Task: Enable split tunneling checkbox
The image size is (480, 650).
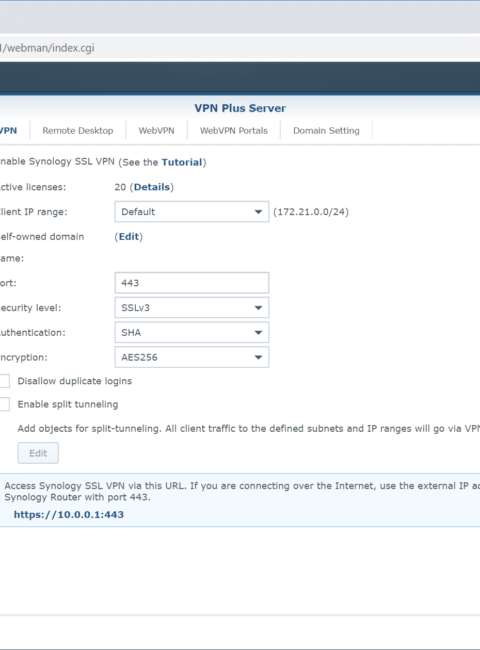Action: click(x=4, y=404)
